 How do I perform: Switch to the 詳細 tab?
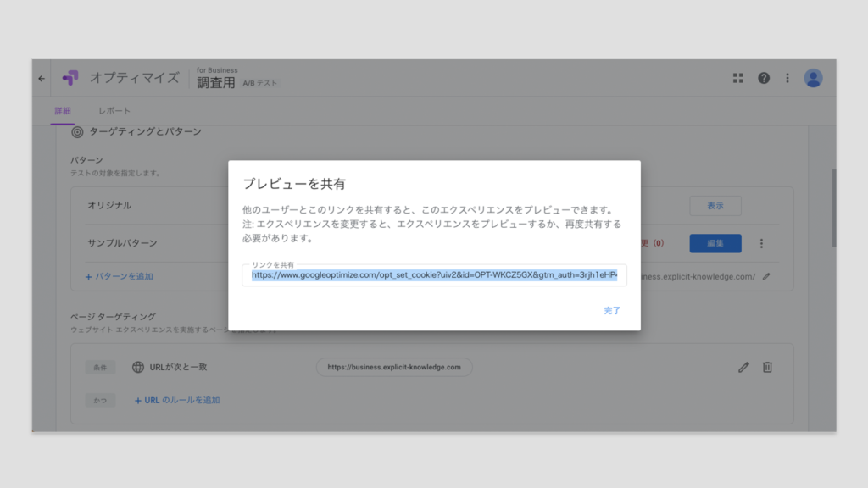(x=63, y=111)
